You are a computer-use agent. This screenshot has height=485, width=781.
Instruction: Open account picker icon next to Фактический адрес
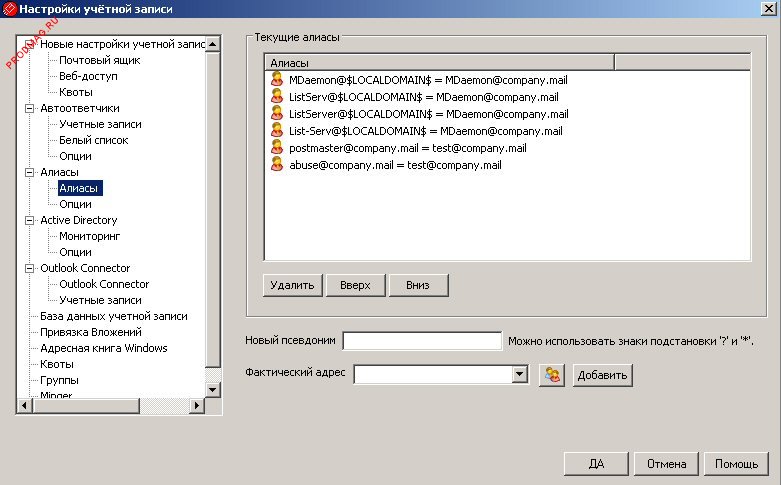tap(551, 375)
